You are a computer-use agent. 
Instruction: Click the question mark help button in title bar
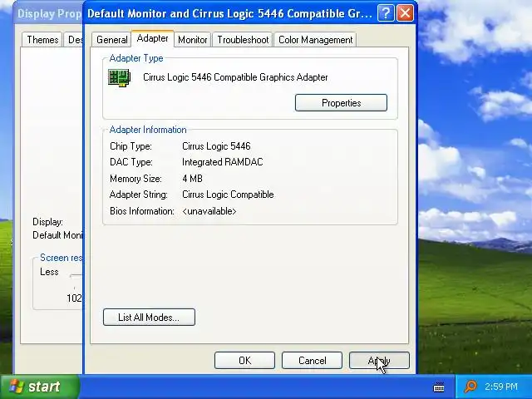point(386,13)
